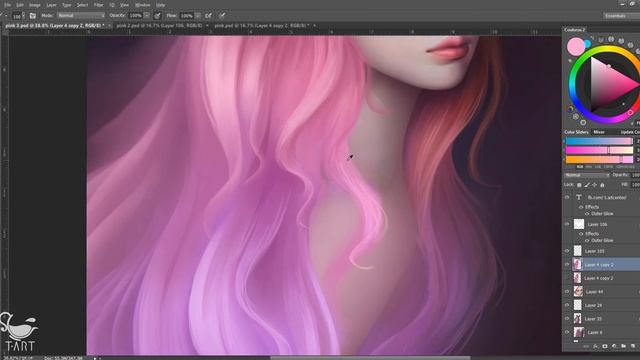
Task: Open the Flow slider dropdown arrow
Action: tap(198, 16)
